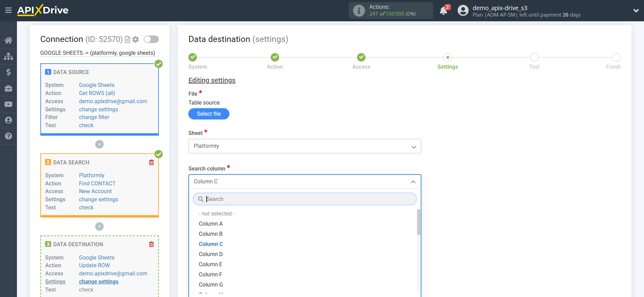Open Data Source access email link
Screen dimensions: 644x297
click(x=113, y=101)
